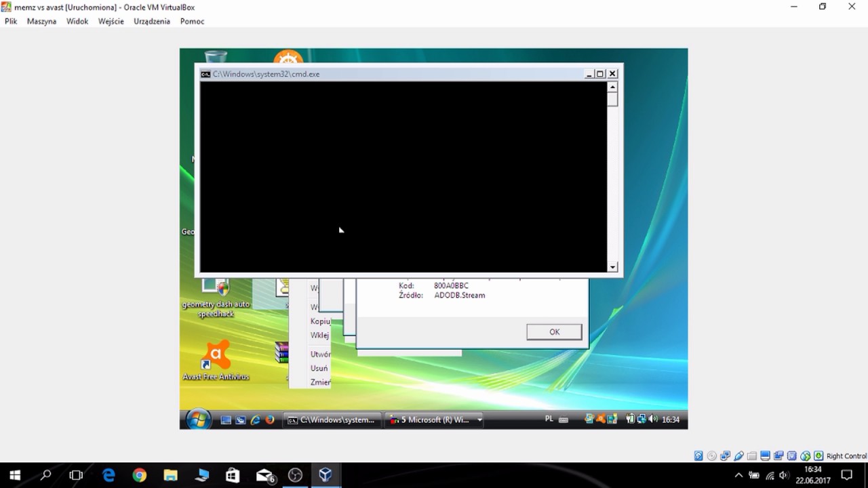The image size is (868, 488).
Task: Click the cmd window scroll-up arrow
Action: 612,87
